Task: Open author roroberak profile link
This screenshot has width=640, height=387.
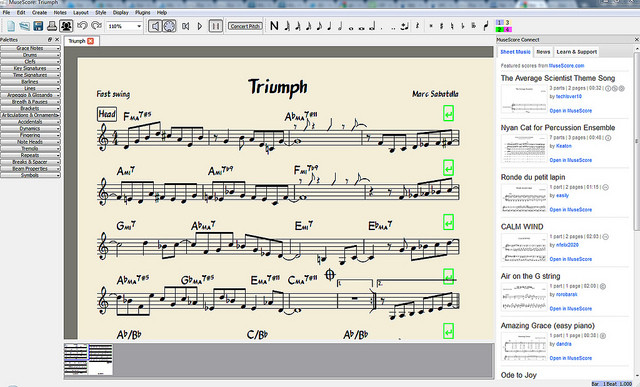Action: coord(567,294)
